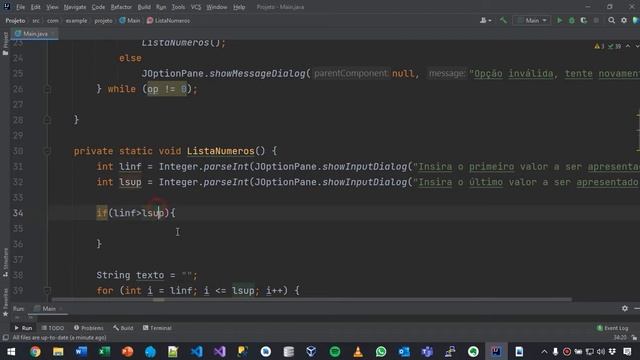Open the Project tool window sidebar button
This screenshot has height=360, width=640.
[x=5, y=44]
